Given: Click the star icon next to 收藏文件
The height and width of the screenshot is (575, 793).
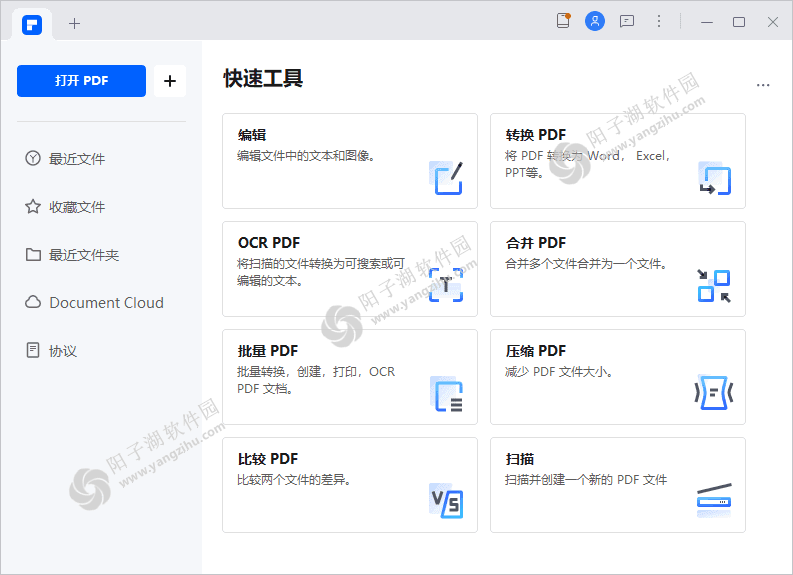Looking at the screenshot, I should click(x=33, y=206).
